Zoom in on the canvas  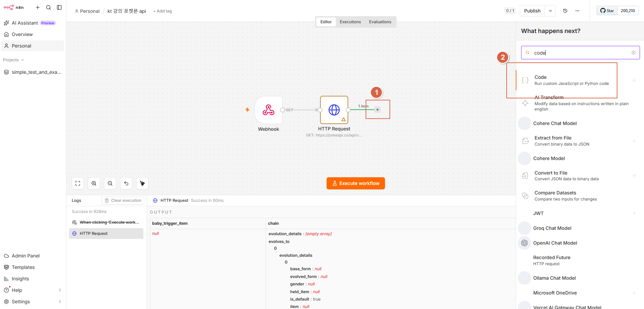click(94, 183)
